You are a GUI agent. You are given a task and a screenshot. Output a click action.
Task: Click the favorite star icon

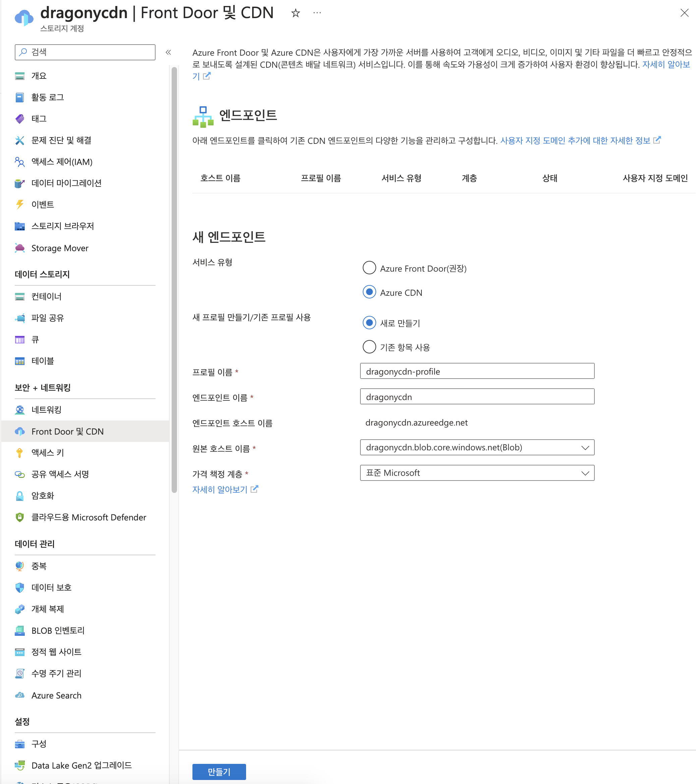[295, 13]
